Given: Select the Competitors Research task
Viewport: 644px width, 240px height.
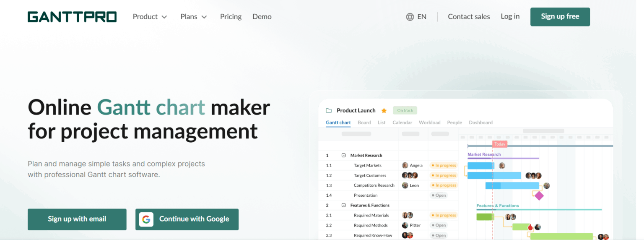Looking at the screenshot, I should click(374, 185).
